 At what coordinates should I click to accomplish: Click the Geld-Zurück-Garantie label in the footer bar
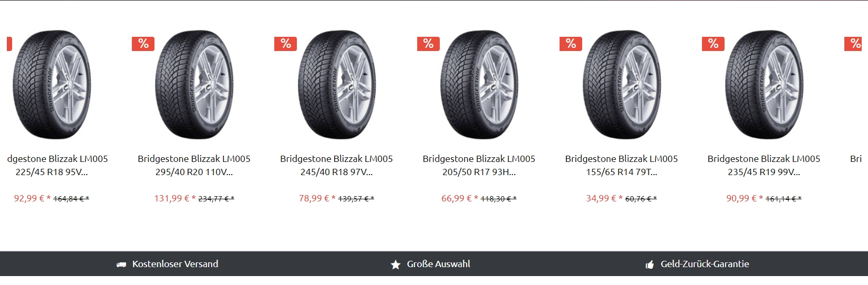tap(705, 264)
